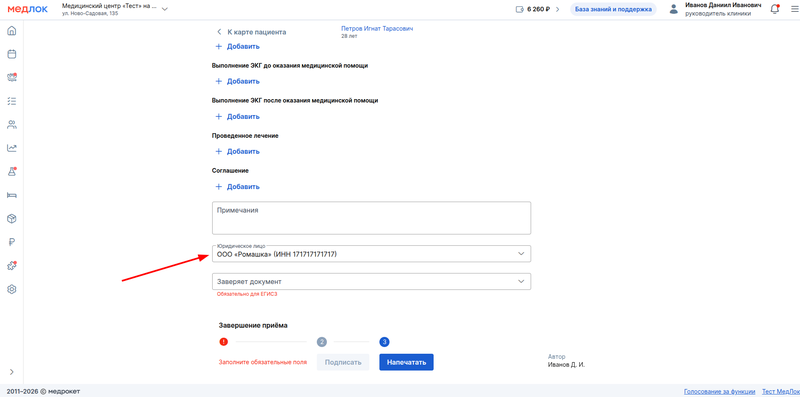Open the home icon in sidebar
Screen dimensions: 800x397
click(12, 31)
